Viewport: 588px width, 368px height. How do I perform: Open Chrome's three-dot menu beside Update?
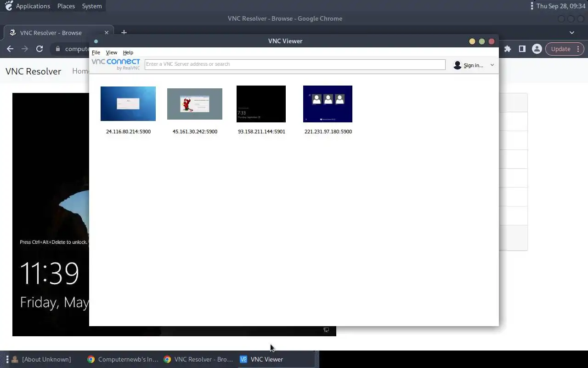tap(578, 49)
